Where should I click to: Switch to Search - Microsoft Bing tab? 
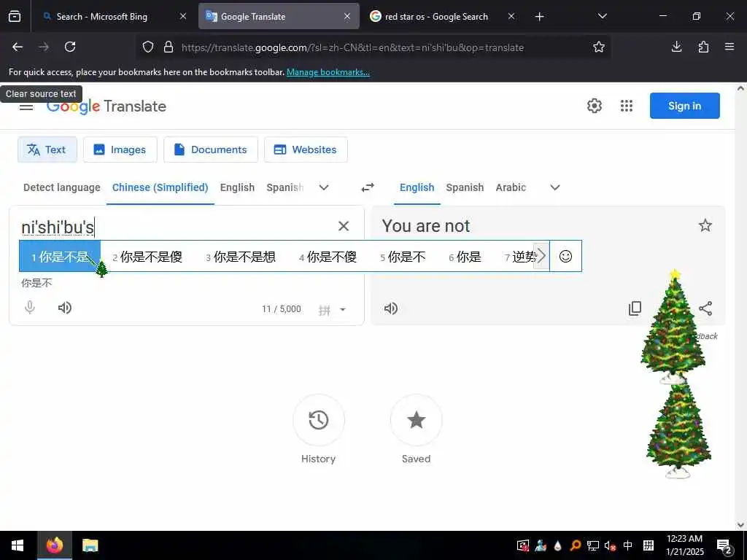112,17
